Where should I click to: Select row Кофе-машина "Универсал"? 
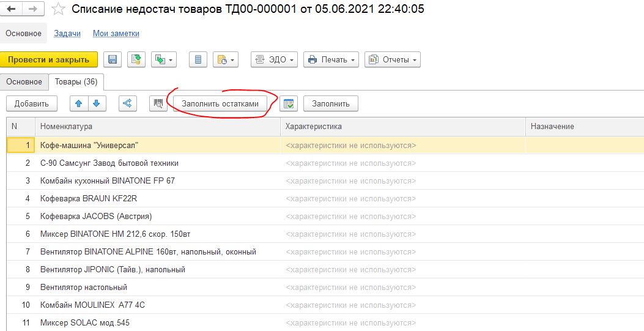pyautogui.click(x=325, y=146)
